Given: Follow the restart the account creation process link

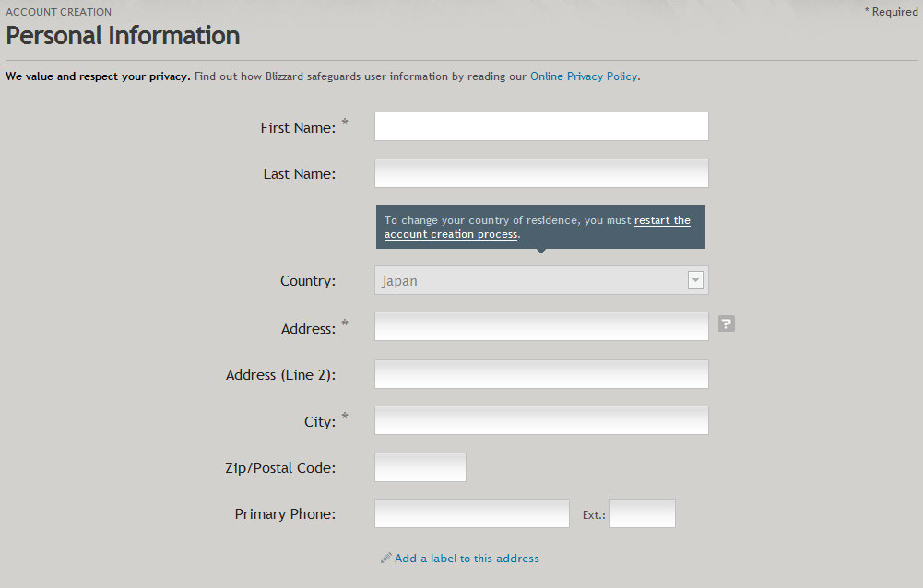Looking at the screenshot, I should 537,228.
